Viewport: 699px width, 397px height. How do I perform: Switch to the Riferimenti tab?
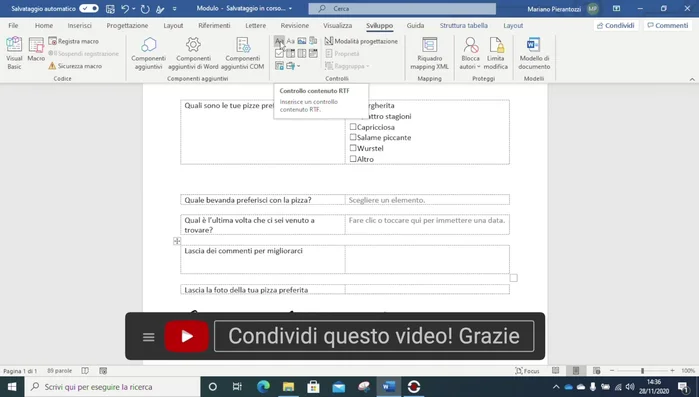click(x=214, y=25)
